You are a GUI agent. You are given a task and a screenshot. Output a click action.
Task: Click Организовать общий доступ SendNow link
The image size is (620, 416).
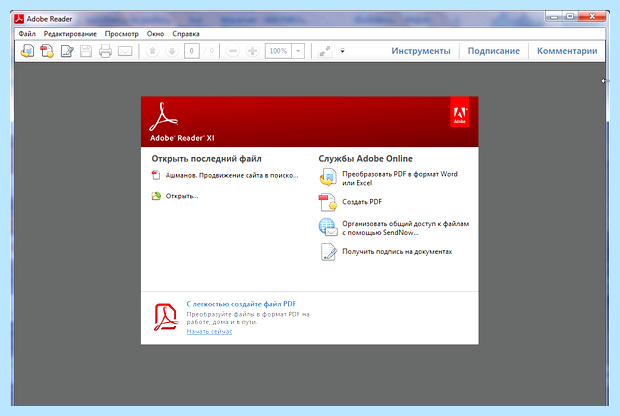tap(405, 228)
